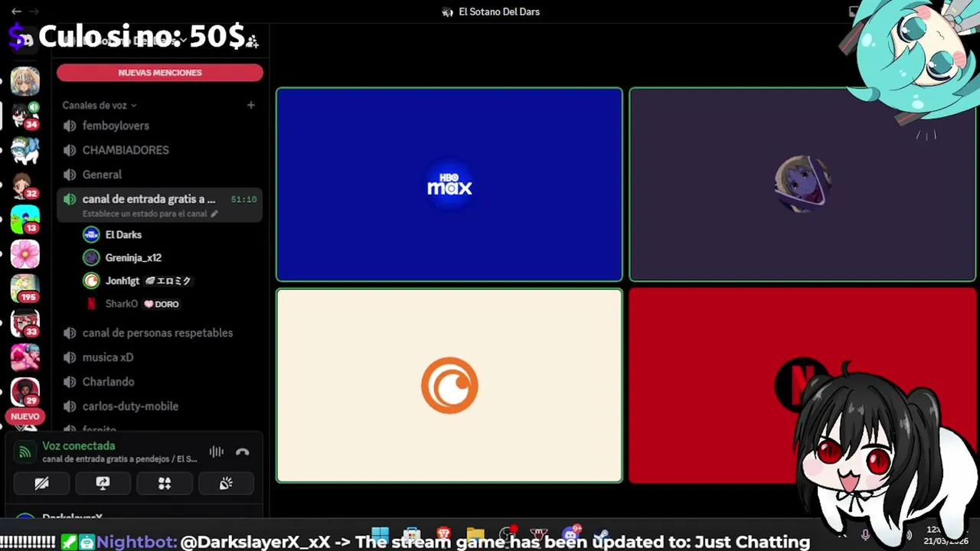The image size is (980, 551).
Task: Open the server icon with 33 badge
Action: pyautogui.click(x=24, y=322)
